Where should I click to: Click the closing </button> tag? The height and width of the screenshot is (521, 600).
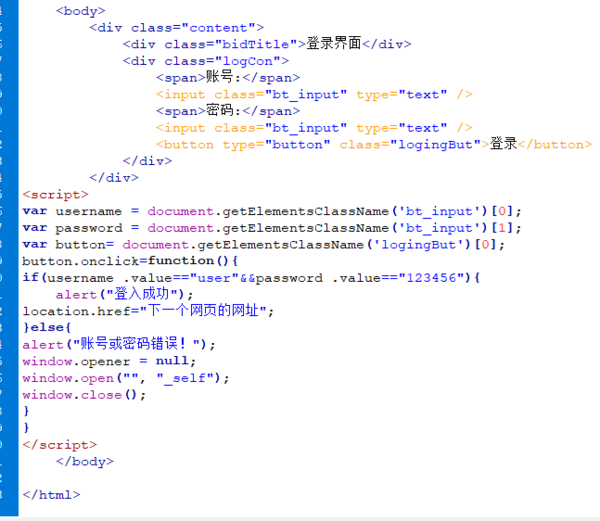coord(555,144)
